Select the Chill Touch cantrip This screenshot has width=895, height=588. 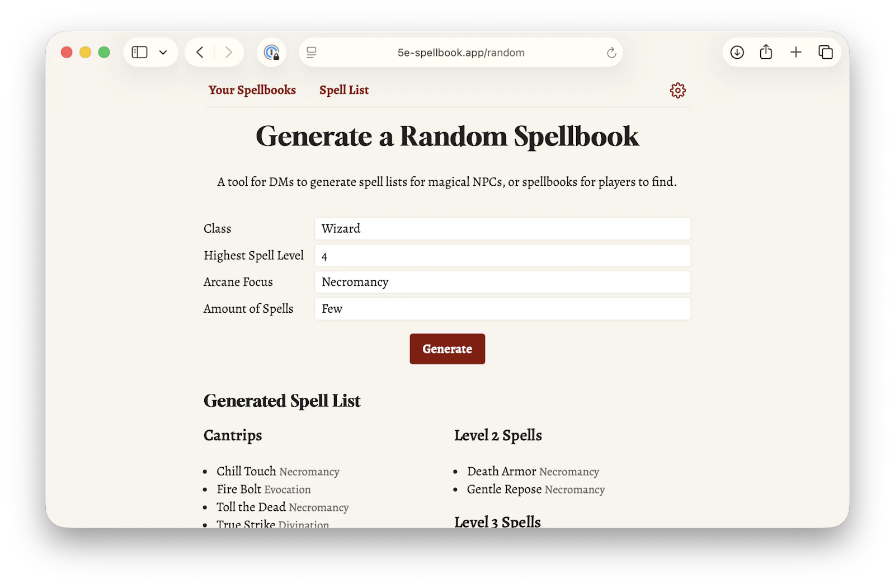246,471
